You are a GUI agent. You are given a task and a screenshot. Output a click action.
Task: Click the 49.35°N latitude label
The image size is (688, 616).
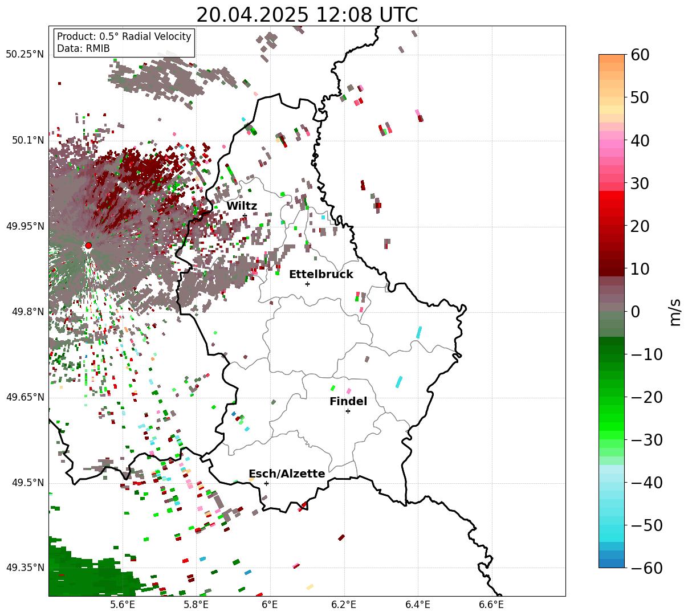click(x=25, y=568)
